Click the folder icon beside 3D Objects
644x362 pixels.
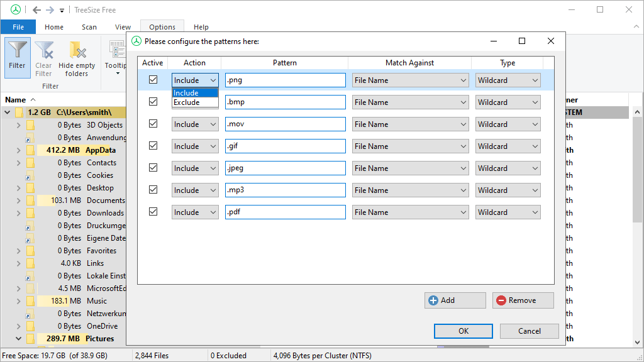[30, 125]
